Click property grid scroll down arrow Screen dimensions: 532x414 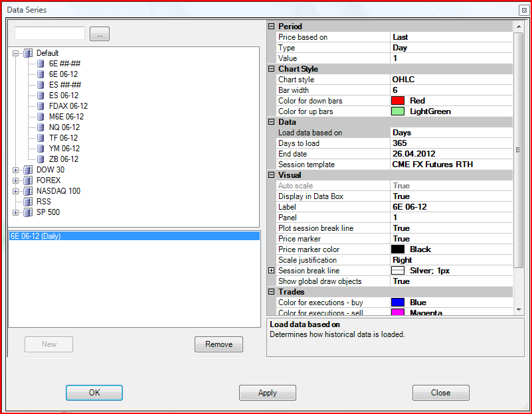(x=519, y=309)
